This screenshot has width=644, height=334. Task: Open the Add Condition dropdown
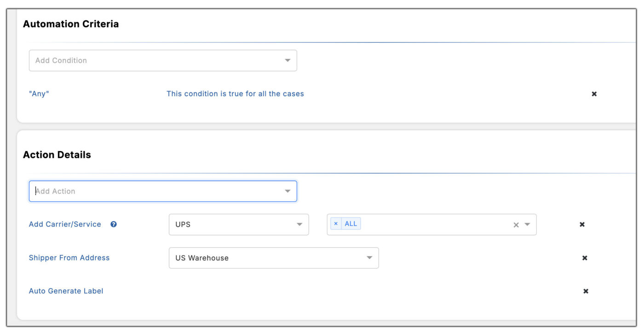click(287, 60)
